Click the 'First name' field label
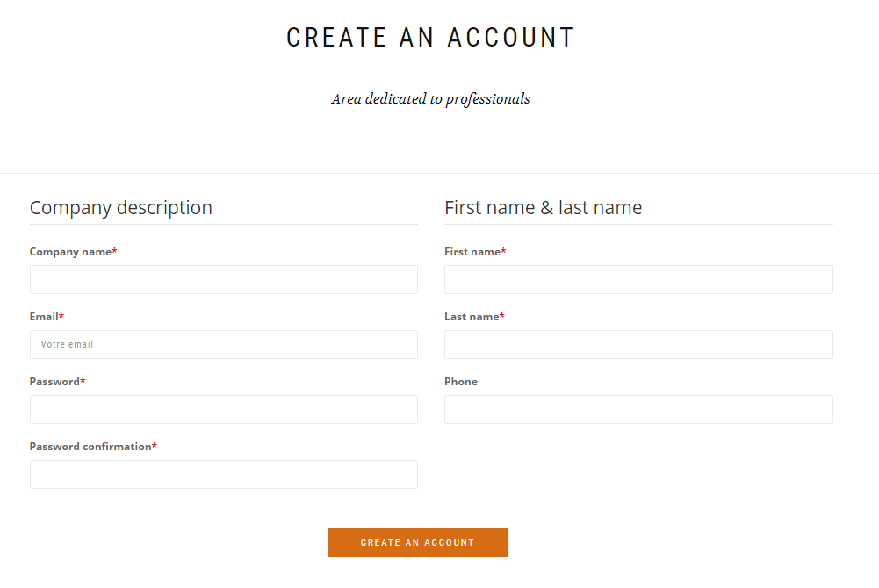 [x=472, y=252]
